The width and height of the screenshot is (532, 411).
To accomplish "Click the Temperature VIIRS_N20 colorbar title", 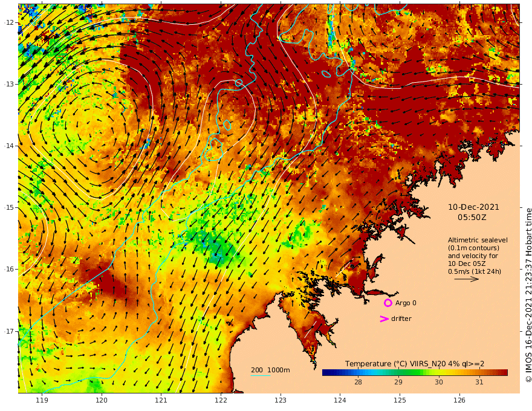I will 415,364.
